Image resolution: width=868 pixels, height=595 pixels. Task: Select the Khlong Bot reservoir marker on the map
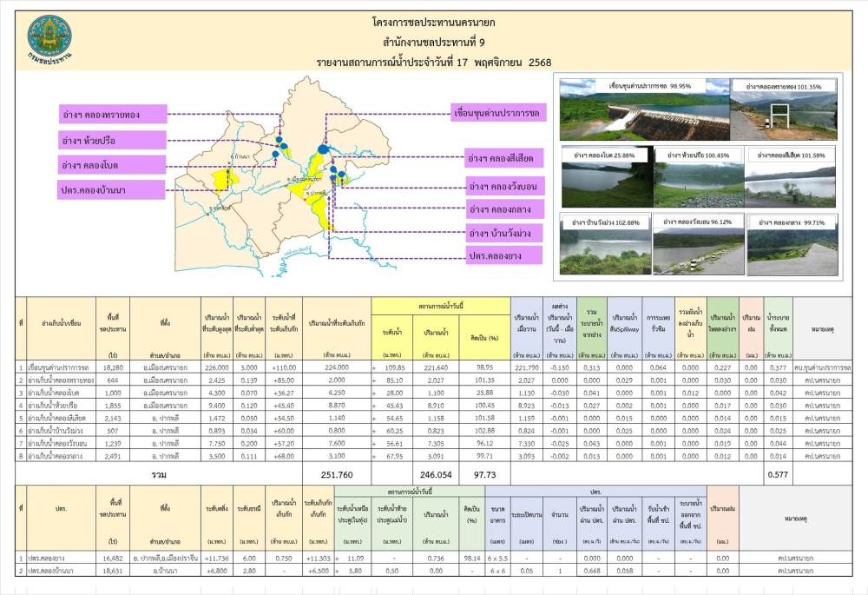coord(275,154)
